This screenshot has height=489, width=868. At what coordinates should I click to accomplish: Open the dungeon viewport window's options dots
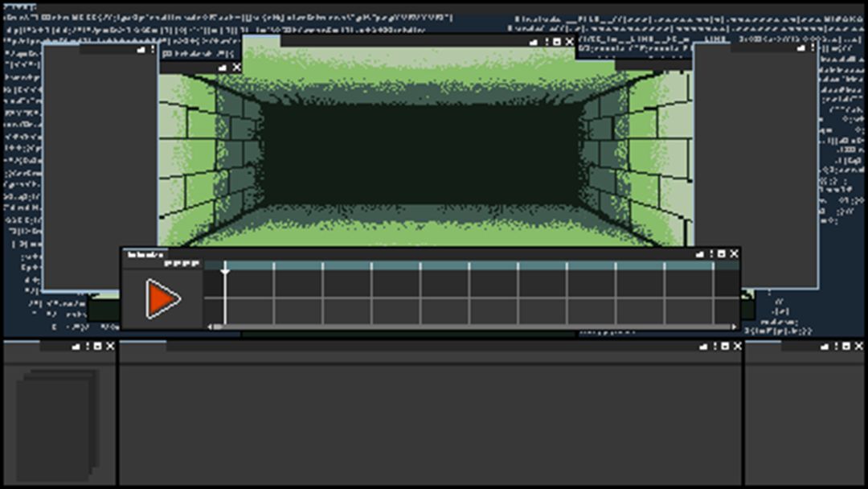coord(547,42)
